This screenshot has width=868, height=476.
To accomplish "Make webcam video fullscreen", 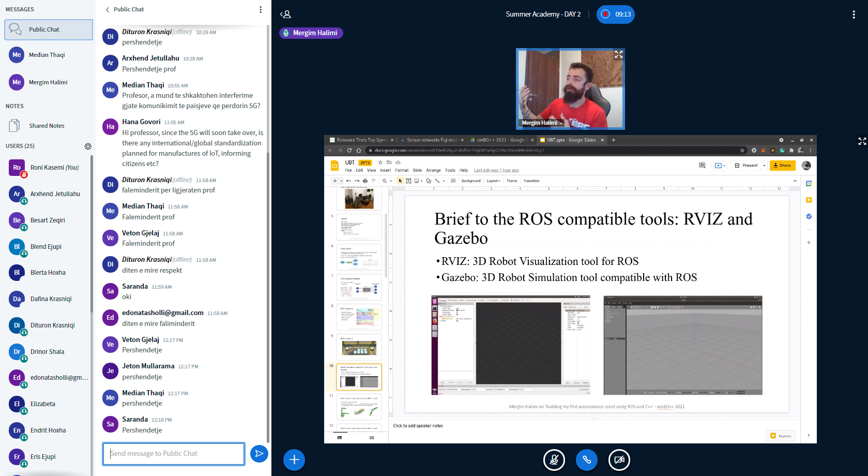I will (x=618, y=55).
